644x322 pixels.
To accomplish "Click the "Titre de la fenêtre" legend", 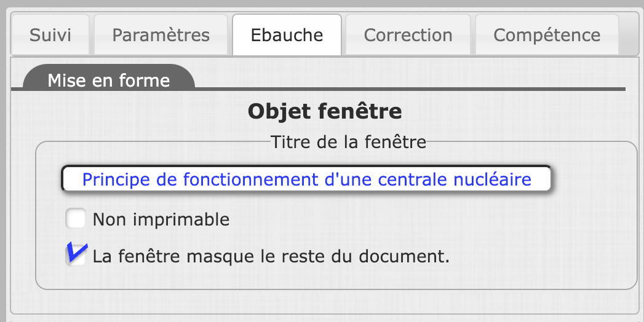I will pyautogui.click(x=348, y=143).
